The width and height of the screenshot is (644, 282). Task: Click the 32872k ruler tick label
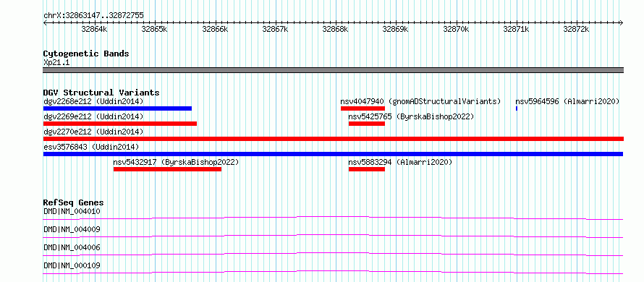click(x=576, y=30)
